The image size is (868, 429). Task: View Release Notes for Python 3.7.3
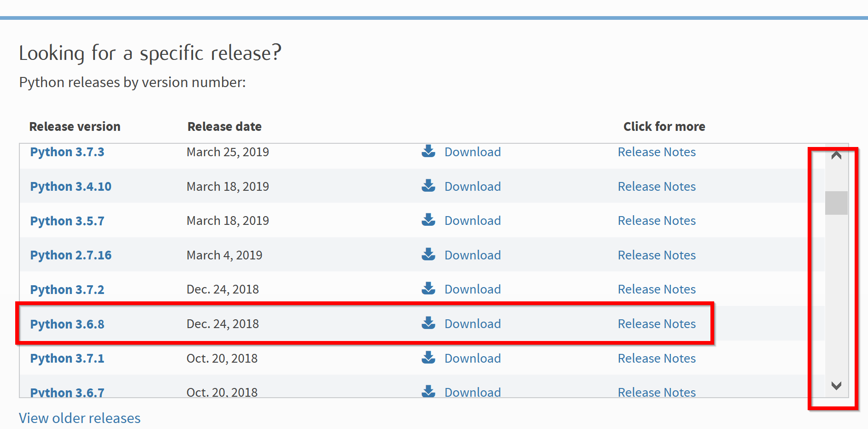[x=657, y=152]
